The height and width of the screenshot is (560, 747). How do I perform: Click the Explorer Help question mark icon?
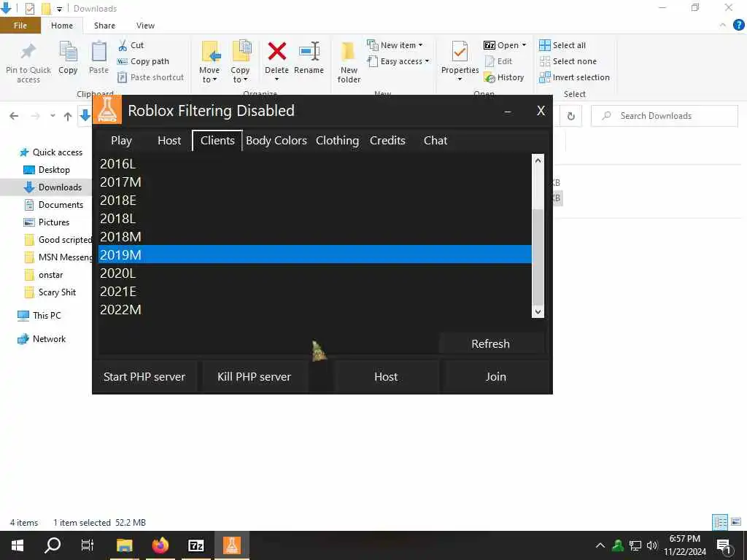coord(738,26)
